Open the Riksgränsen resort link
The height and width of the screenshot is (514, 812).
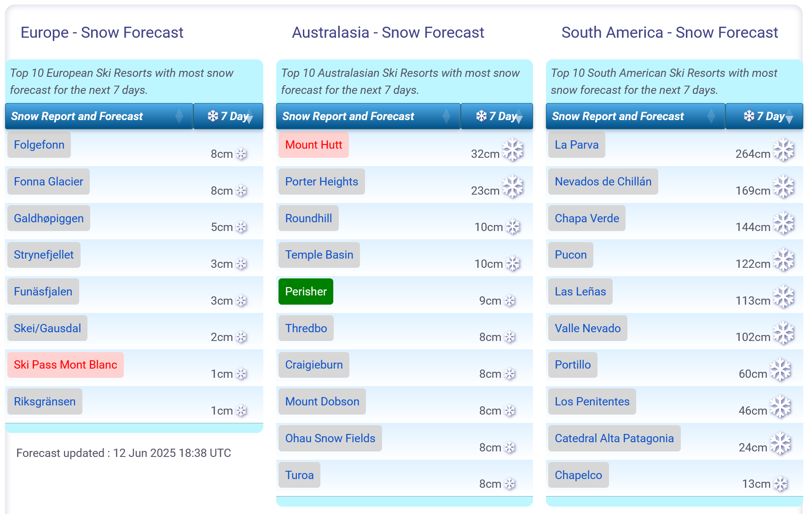click(x=45, y=401)
